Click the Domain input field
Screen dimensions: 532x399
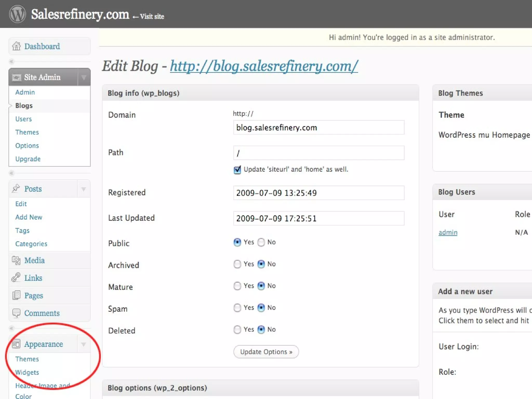(318, 128)
